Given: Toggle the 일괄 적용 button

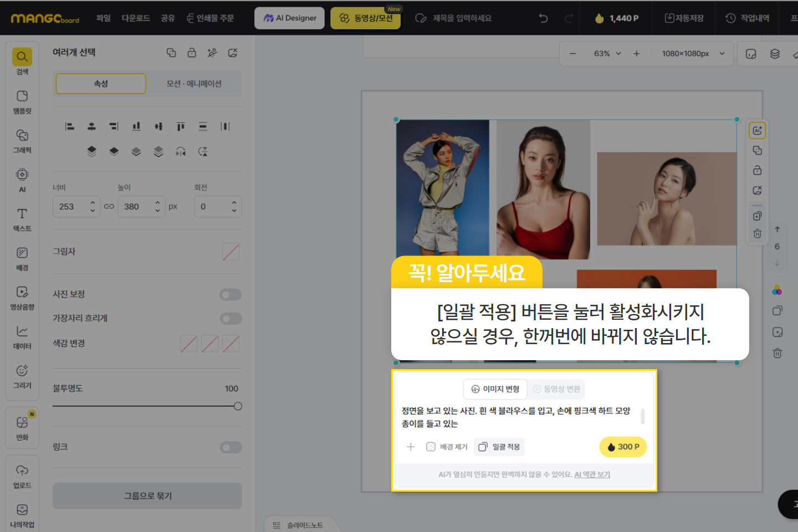Looking at the screenshot, I should pyautogui.click(x=499, y=447).
